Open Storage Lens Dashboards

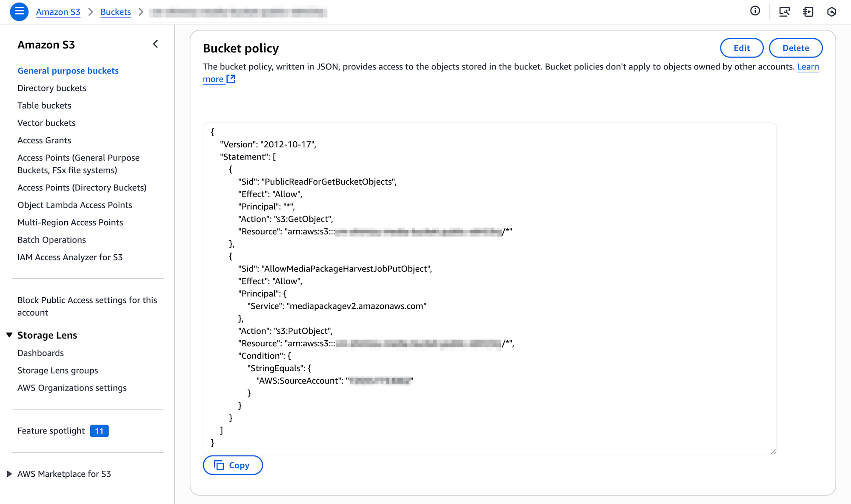(40, 353)
